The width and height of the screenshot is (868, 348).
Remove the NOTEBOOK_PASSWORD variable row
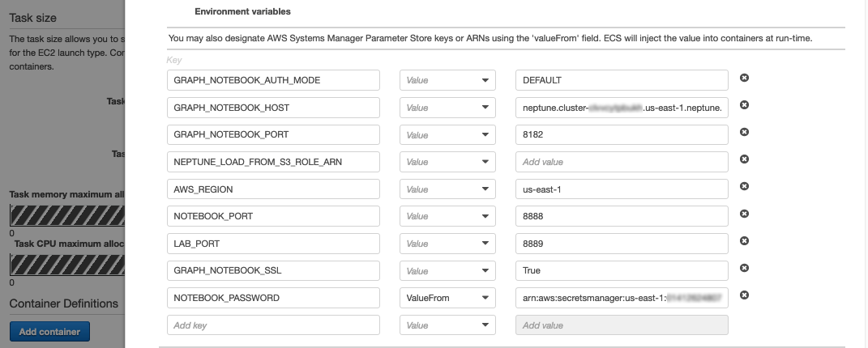(x=744, y=295)
